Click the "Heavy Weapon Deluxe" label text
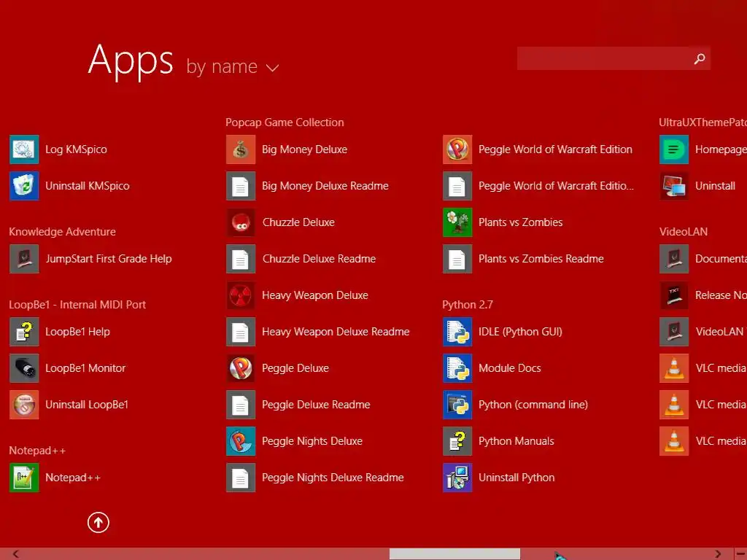Viewport: 747px width, 560px height. click(315, 295)
